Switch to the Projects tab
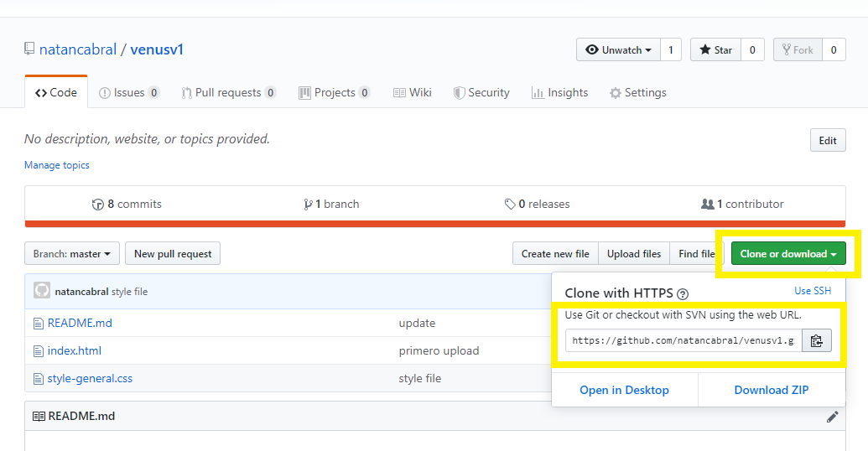868x451 pixels. tap(335, 92)
